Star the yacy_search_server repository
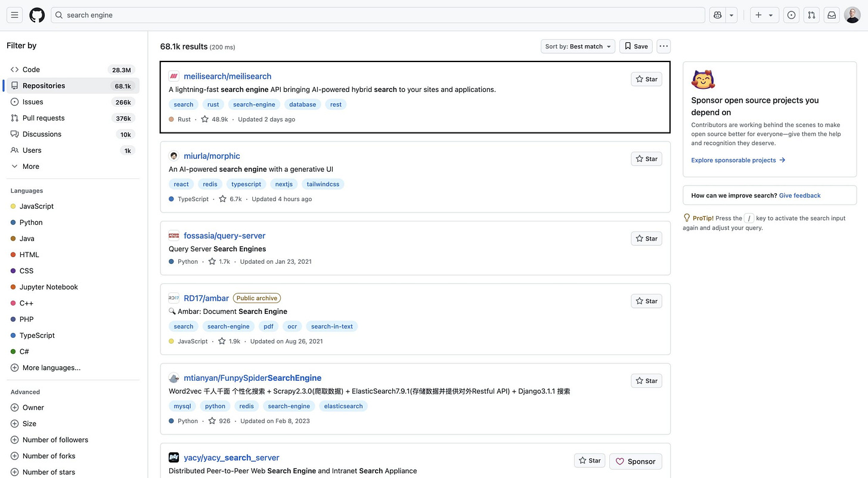Image resolution: width=868 pixels, height=478 pixels. coord(590,461)
